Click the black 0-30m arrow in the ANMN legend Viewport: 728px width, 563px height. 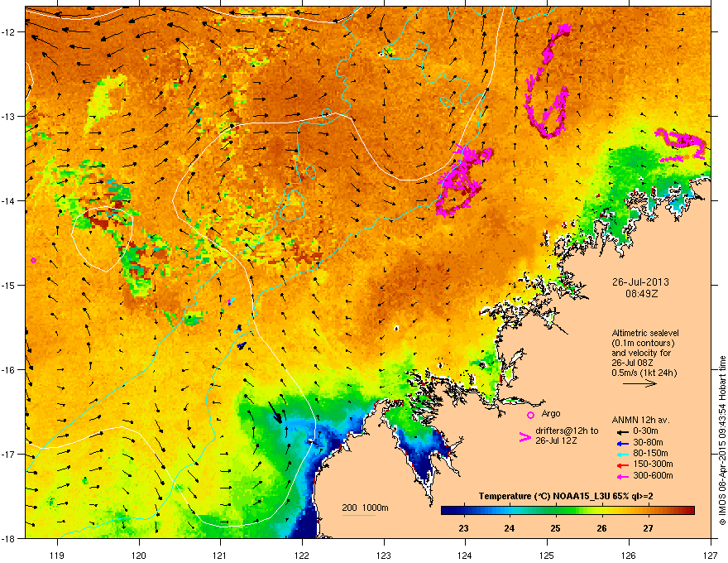point(622,431)
